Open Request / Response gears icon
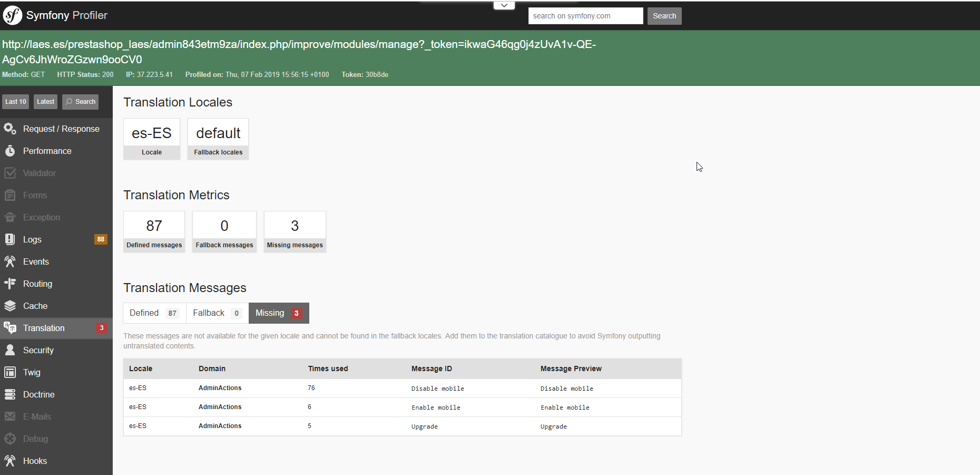 point(10,129)
